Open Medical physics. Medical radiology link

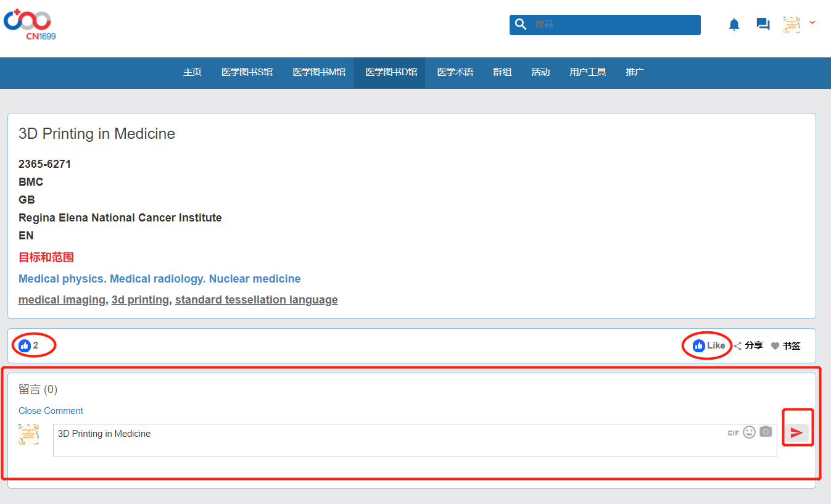160,279
